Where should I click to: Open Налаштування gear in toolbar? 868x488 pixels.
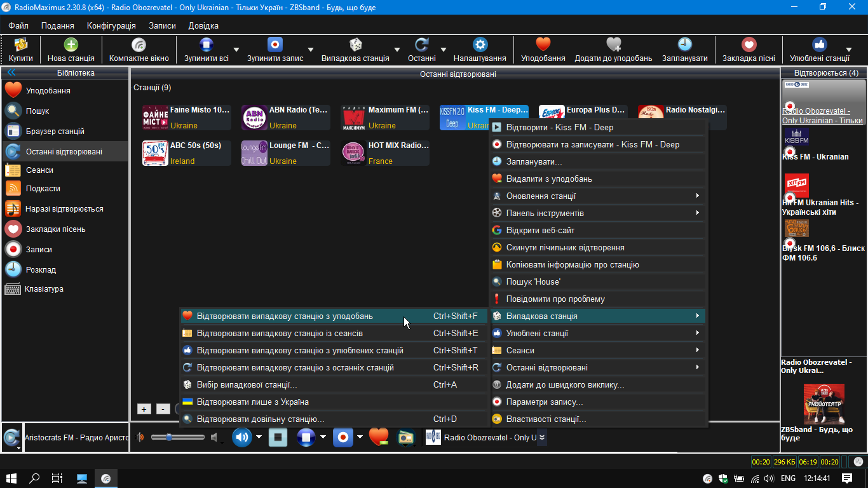click(x=480, y=50)
